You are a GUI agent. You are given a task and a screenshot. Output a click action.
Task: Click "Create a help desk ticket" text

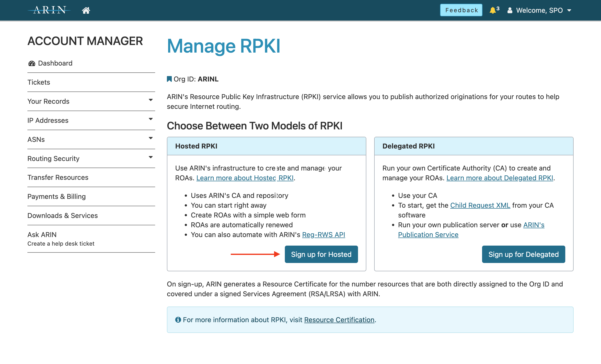pos(61,244)
